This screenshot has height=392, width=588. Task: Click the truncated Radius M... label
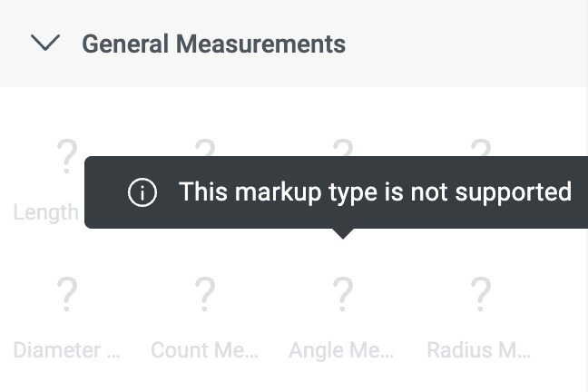tap(480, 350)
